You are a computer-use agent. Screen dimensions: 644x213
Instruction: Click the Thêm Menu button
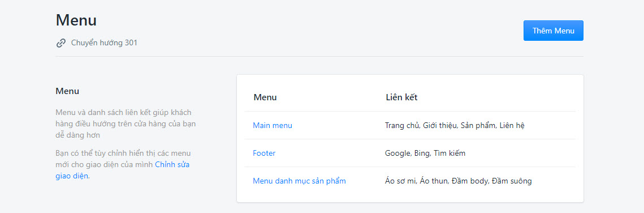pos(553,31)
